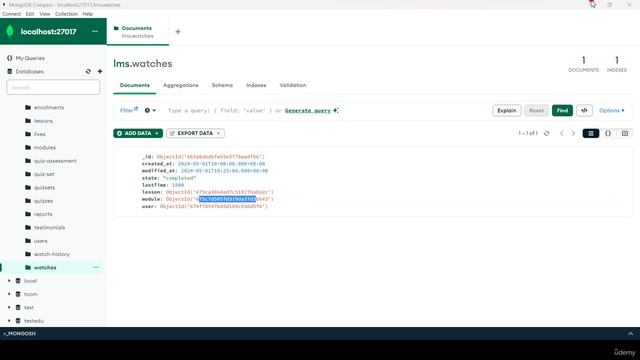Expand the local database
Image resolution: width=640 pixels, height=360 pixels.
9,281
